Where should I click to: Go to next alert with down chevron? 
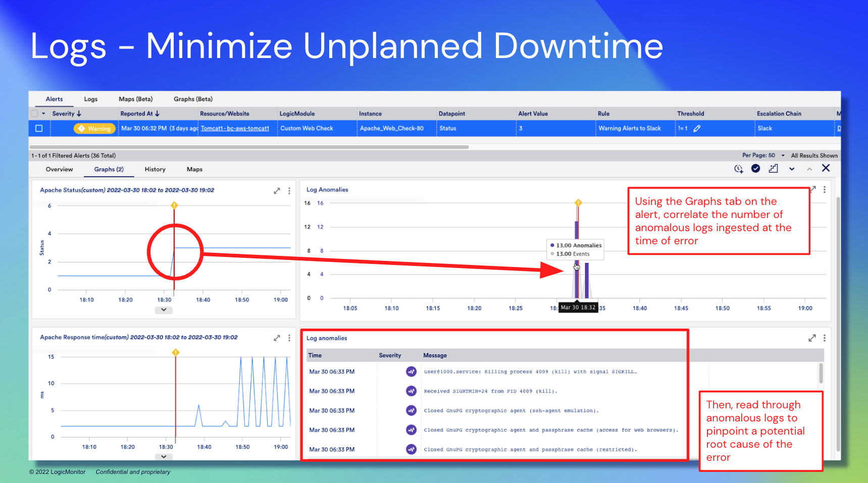(792, 169)
